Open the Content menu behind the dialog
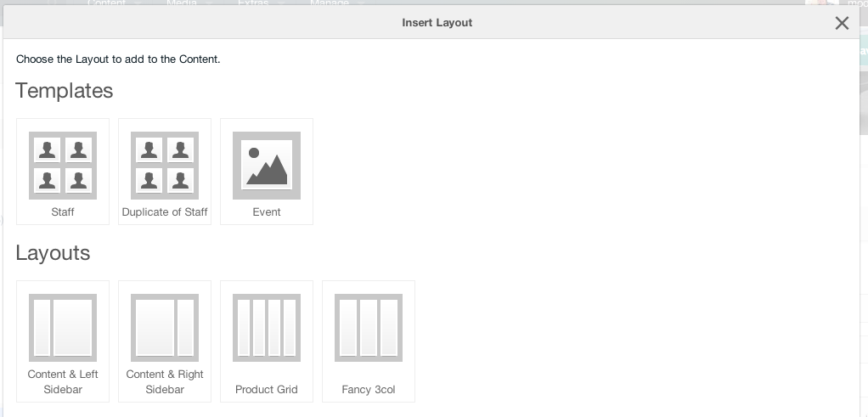The width and height of the screenshot is (868, 417). (x=106, y=3)
